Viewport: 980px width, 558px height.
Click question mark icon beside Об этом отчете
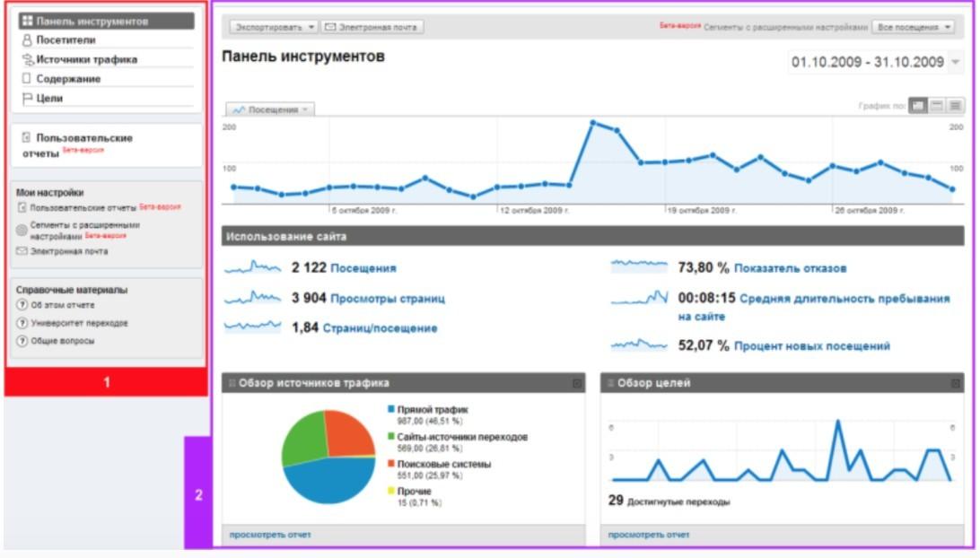(x=22, y=305)
